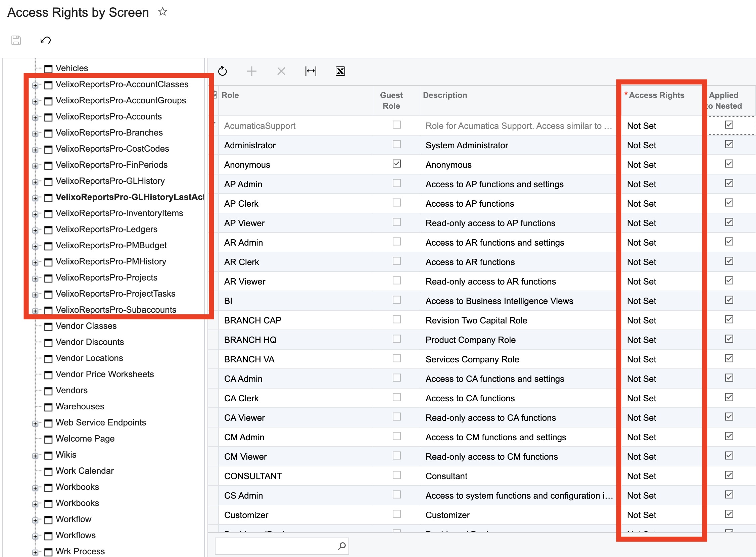Image resolution: width=756 pixels, height=557 pixels.
Task: Click the Vendor Locations screen icon
Action: click(x=49, y=359)
